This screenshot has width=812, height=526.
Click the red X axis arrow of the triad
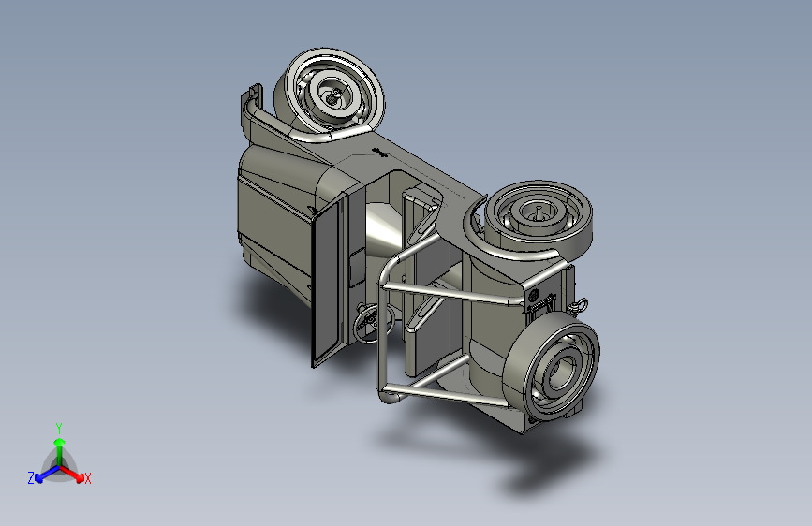[72, 474]
